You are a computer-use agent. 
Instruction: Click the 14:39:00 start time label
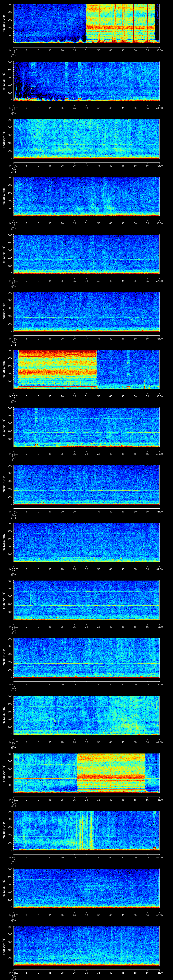coord(13,627)
